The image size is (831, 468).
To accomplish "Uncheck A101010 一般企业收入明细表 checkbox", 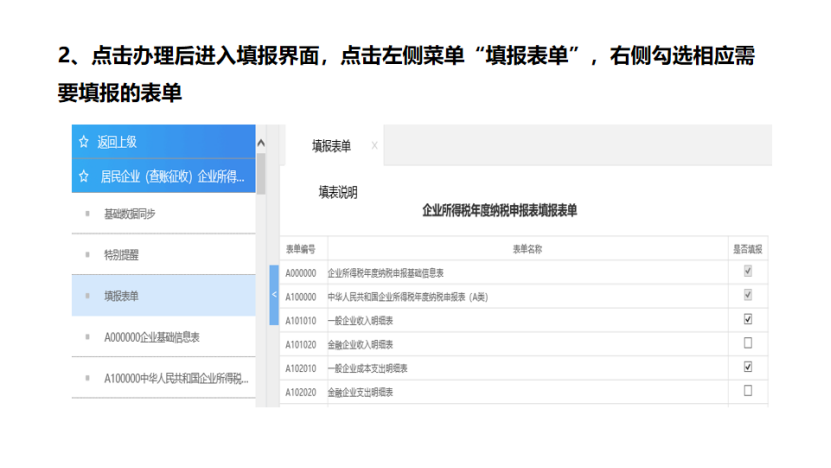I will coord(747,319).
